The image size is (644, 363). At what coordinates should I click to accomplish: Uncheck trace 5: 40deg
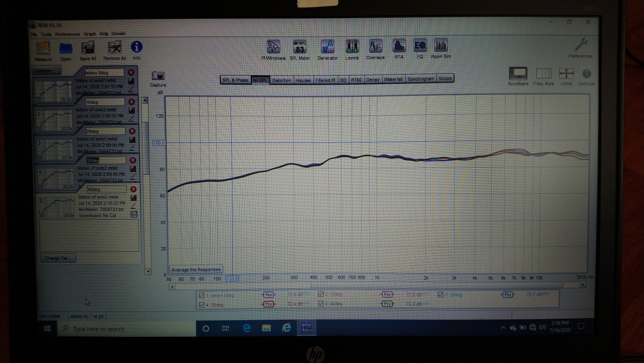[321, 304]
